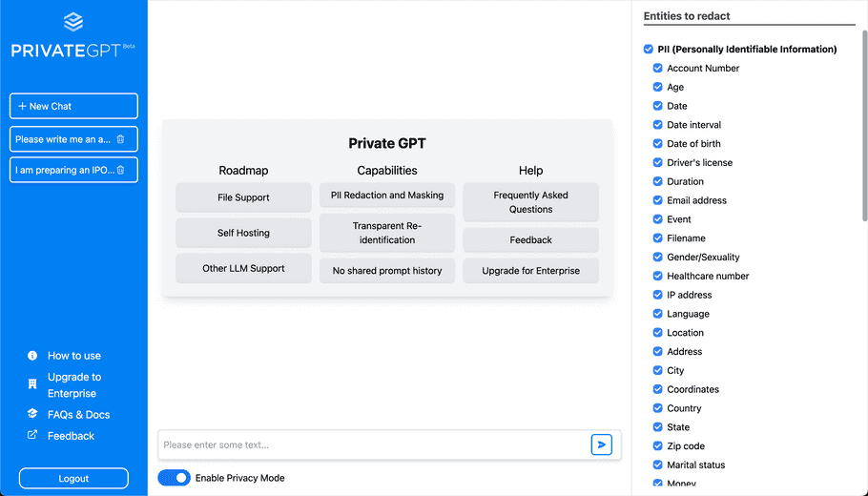Click the Upgrade to Enterprise building icon
Viewport: 868px width, 496px height.
tap(32, 383)
